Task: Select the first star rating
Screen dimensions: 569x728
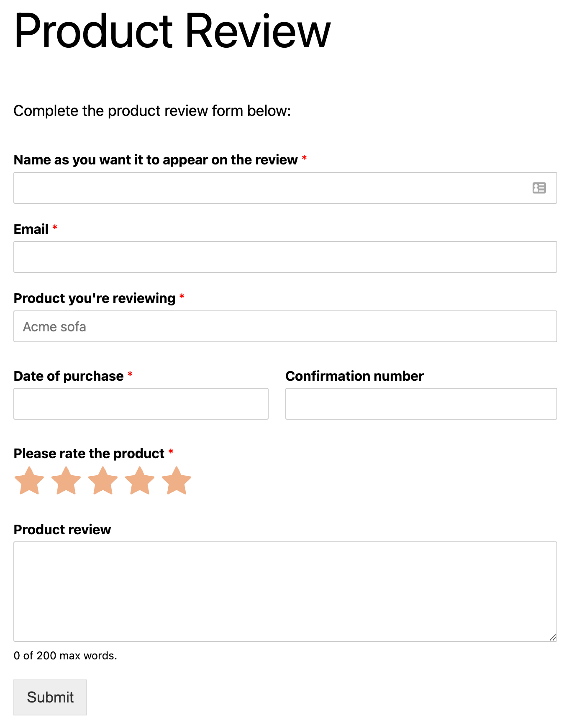Action: tap(29, 481)
